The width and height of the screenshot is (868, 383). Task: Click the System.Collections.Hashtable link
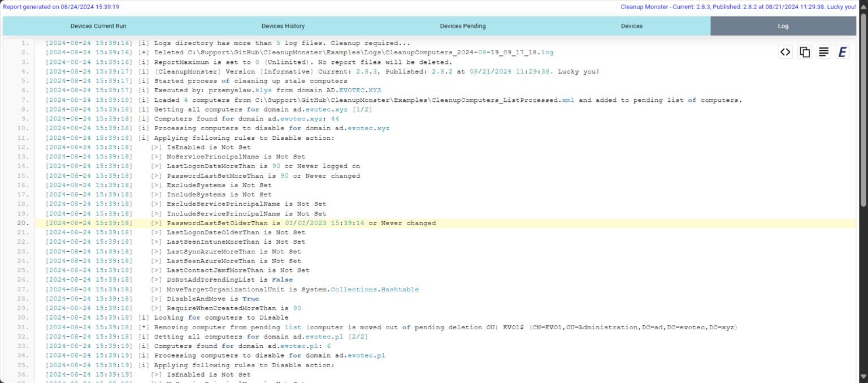(x=384, y=289)
